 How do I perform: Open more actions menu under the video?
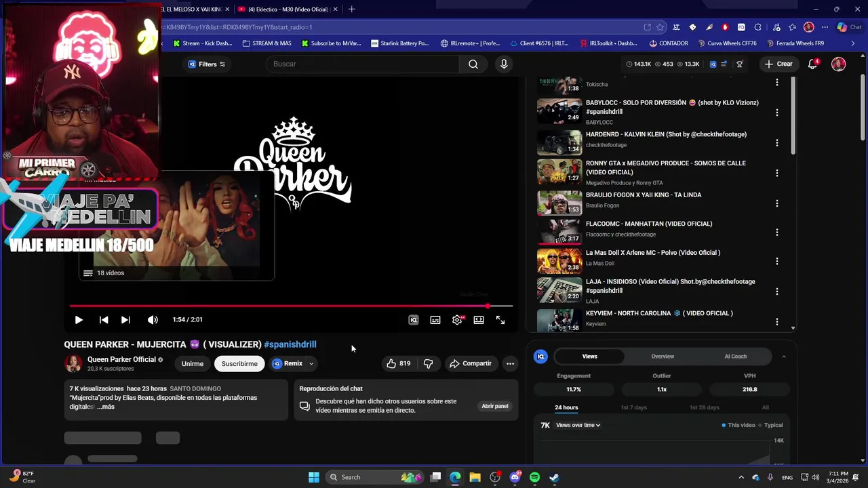510,363
